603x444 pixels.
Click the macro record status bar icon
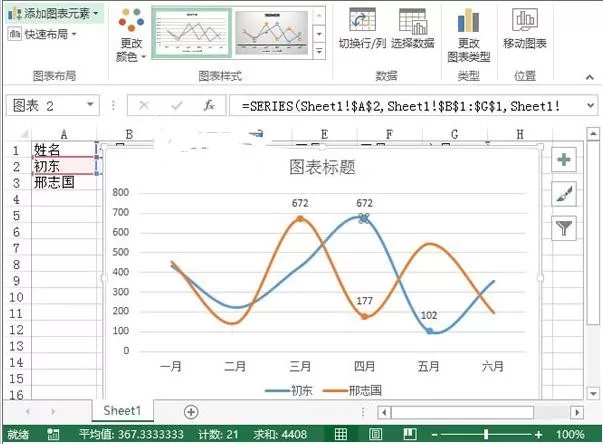(x=53, y=434)
